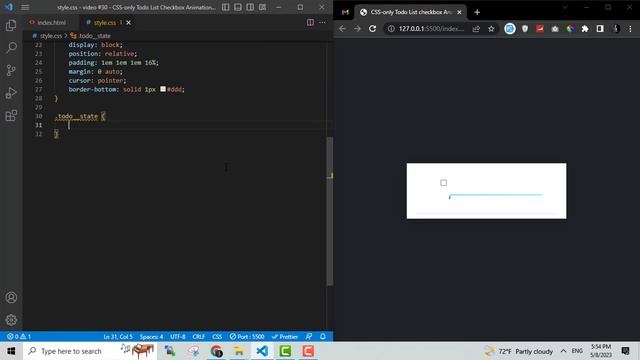
Task: Open the VS Code hamburger menu
Action: point(25,7)
